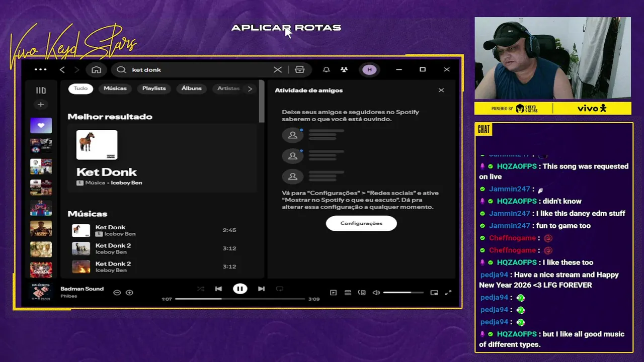Select the Tudo filter chip
Viewport: 644px width, 362px height.
click(80, 88)
